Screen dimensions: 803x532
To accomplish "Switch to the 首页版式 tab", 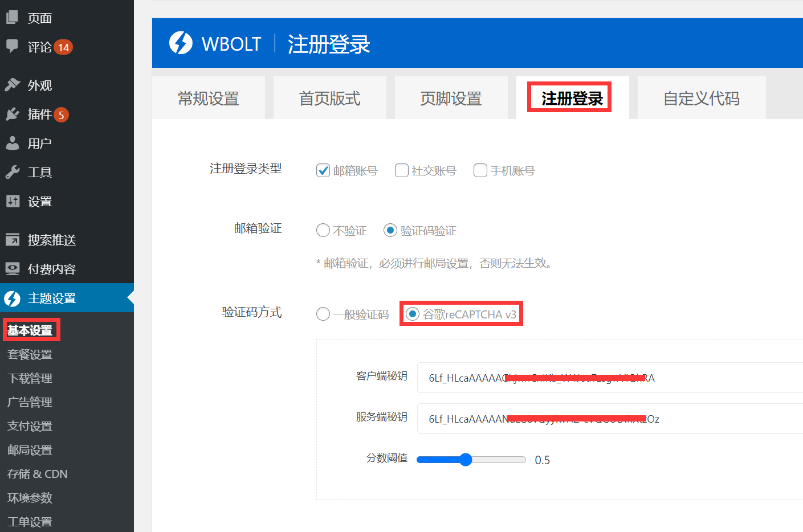I will (329, 97).
